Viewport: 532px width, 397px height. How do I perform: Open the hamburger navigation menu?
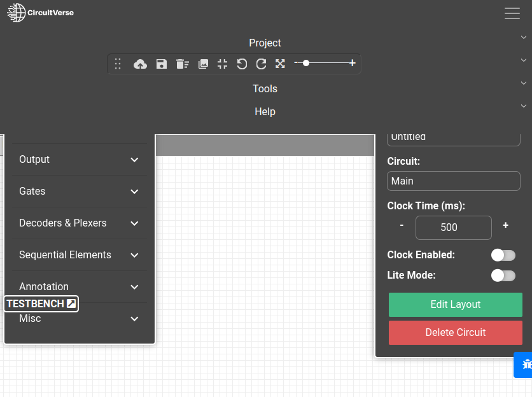tap(512, 13)
